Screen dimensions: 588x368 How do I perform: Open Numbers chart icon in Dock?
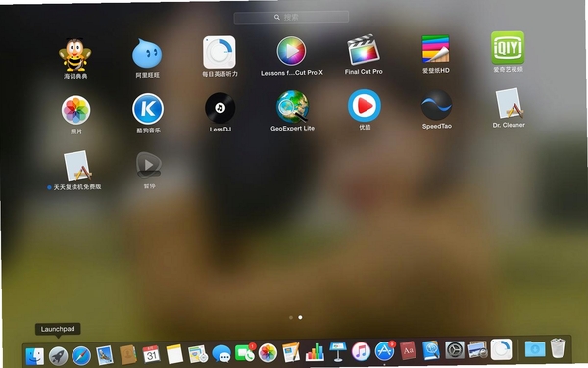coord(315,352)
